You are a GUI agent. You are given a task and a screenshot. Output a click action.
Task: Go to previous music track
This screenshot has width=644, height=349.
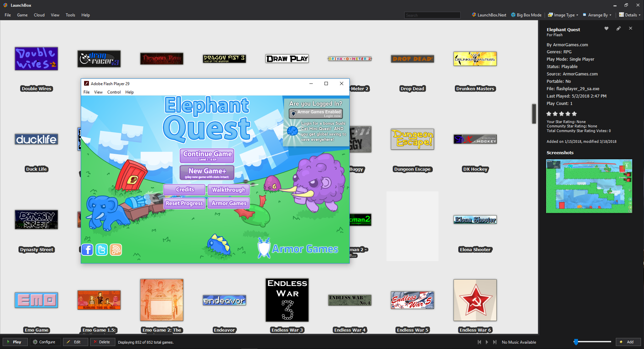coord(479,342)
